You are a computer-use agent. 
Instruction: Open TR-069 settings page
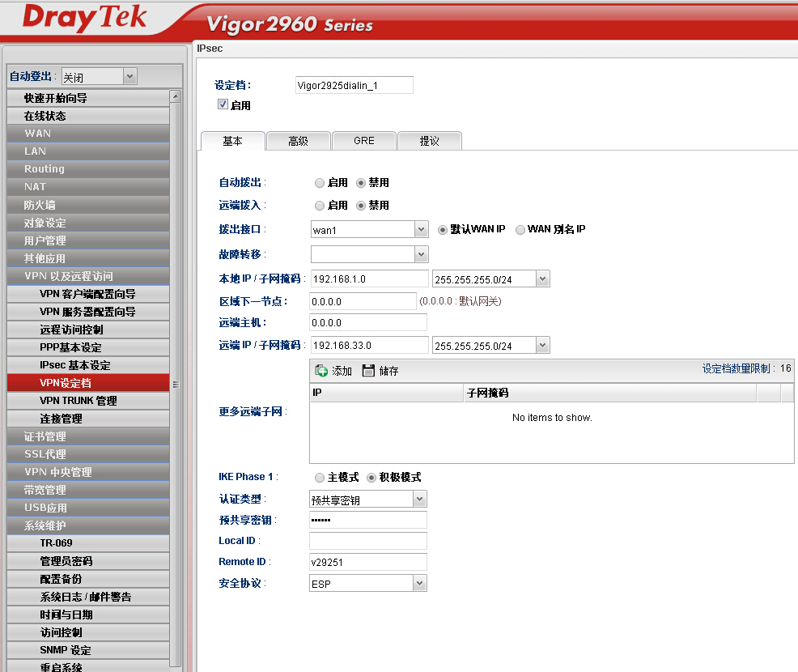click(x=88, y=543)
